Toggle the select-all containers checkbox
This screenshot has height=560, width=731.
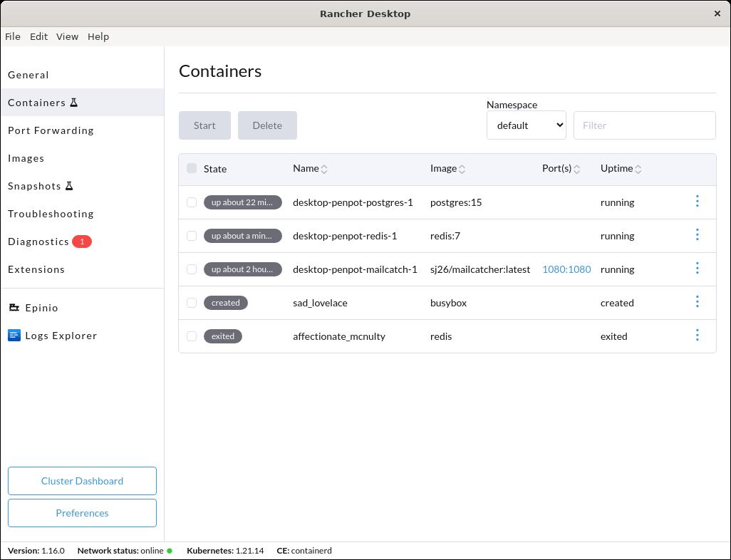click(191, 168)
